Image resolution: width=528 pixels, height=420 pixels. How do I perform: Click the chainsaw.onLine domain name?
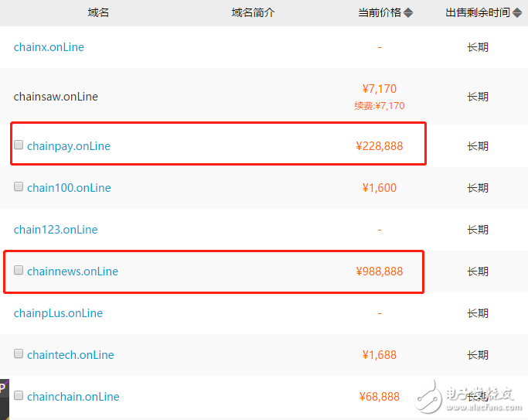click(56, 97)
